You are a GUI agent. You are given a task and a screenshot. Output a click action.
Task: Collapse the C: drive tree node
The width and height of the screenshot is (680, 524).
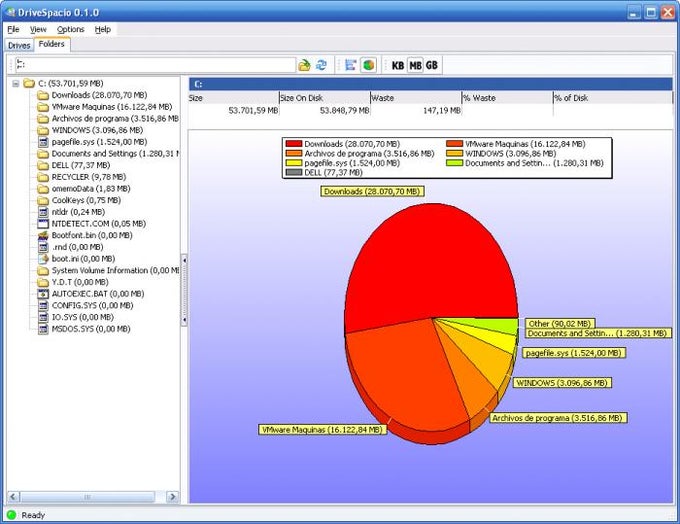click(x=16, y=83)
